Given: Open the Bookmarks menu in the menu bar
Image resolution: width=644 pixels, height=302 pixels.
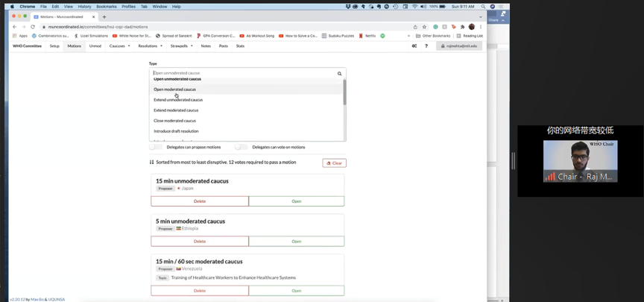Looking at the screenshot, I should tap(107, 7).
